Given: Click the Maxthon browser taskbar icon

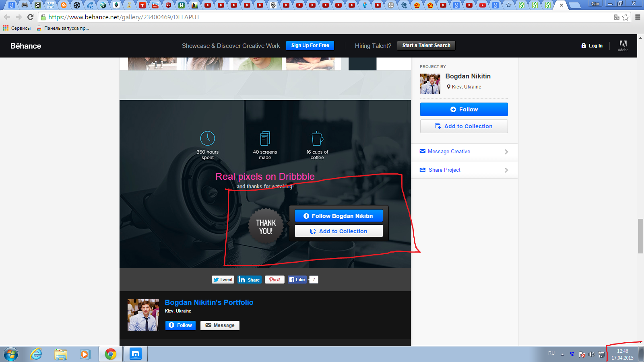Looking at the screenshot, I should (136, 354).
